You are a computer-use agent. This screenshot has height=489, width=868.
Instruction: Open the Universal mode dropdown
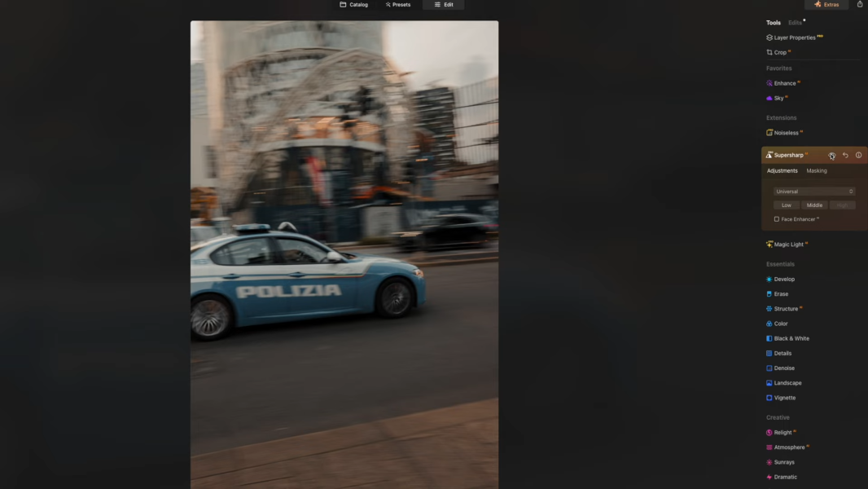click(x=814, y=192)
